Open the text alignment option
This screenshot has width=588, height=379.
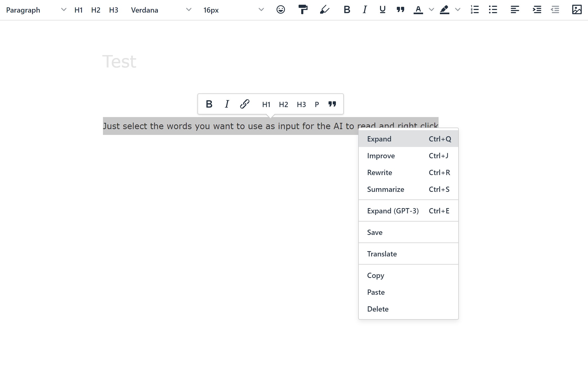pyautogui.click(x=515, y=10)
